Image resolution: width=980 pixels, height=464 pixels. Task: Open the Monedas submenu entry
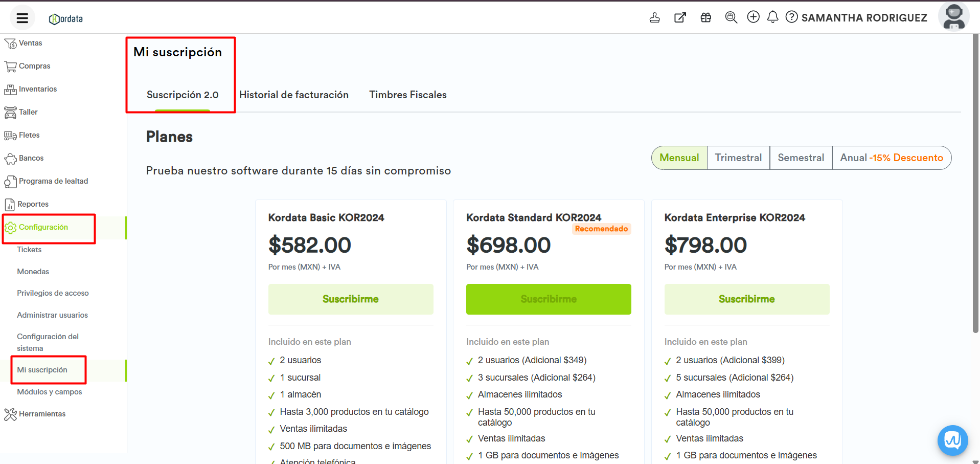coord(33,272)
